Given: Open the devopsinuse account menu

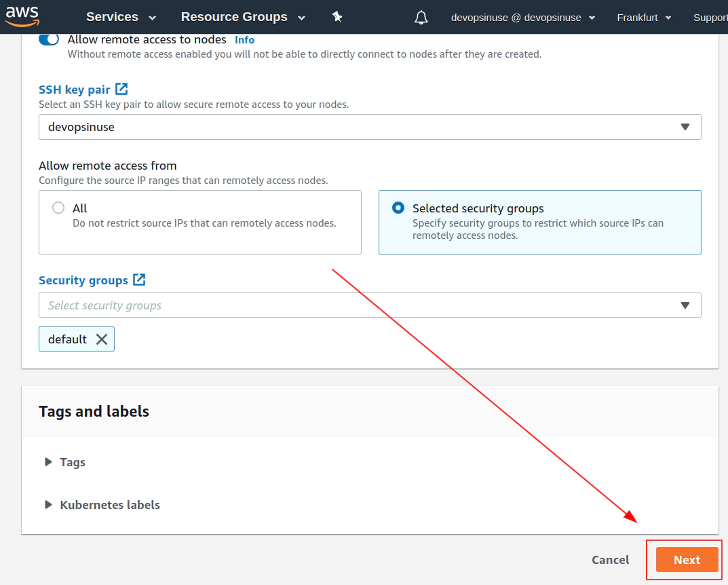Looking at the screenshot, I should (523, 18).
